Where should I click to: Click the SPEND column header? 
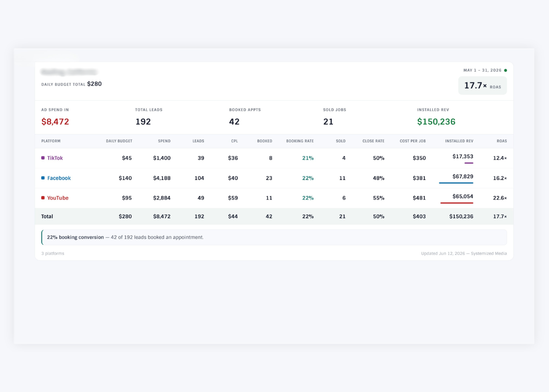pos(165,141)
